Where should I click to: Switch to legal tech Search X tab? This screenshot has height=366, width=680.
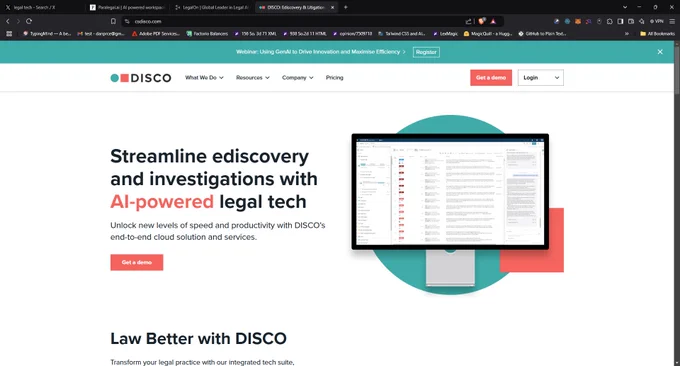point(42,7)
